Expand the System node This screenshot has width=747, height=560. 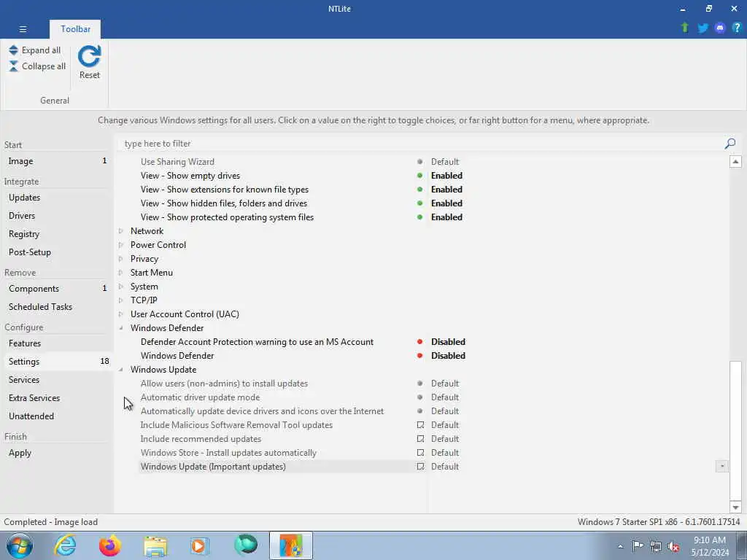(121, 286)
